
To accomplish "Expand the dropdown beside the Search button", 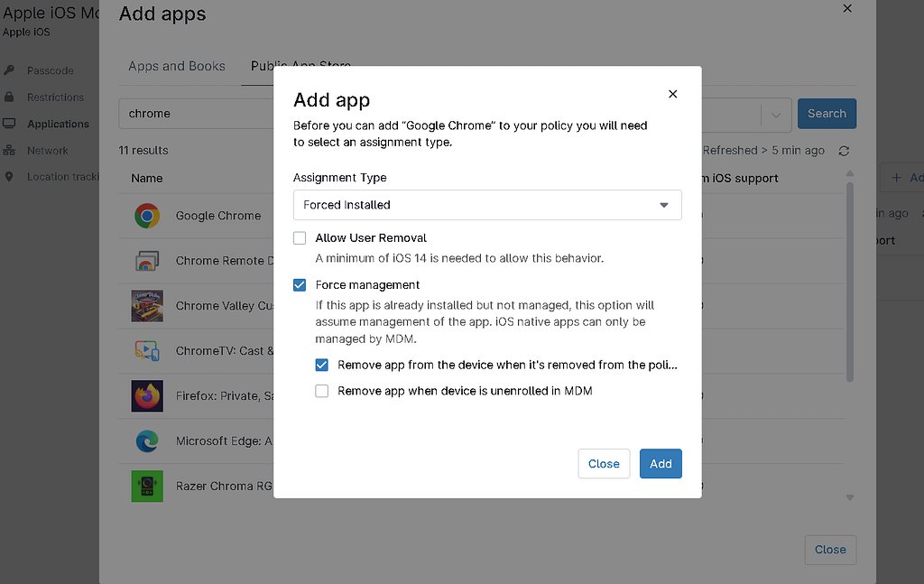I will point(774,114).
